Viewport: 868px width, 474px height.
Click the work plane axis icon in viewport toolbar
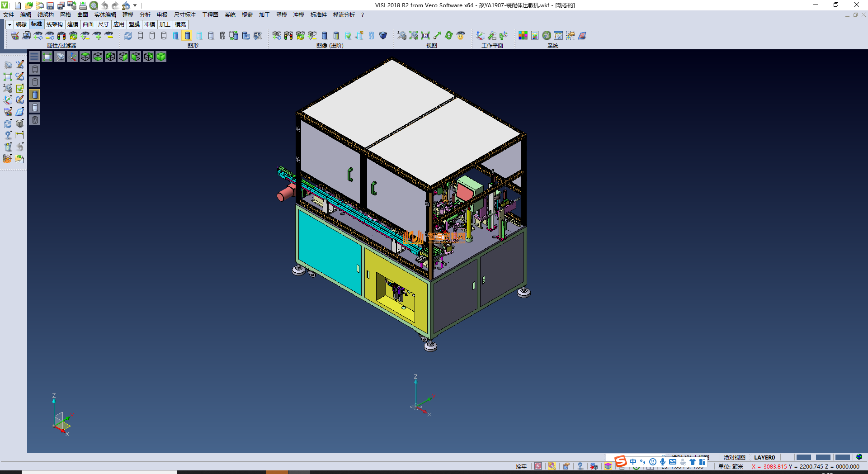[x=72, y=57]
